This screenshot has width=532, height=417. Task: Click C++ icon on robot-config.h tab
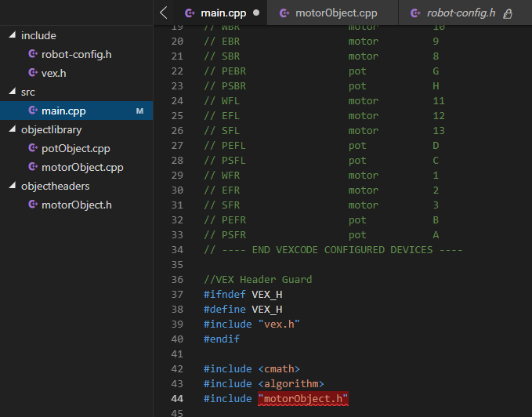tap(415, 13)
